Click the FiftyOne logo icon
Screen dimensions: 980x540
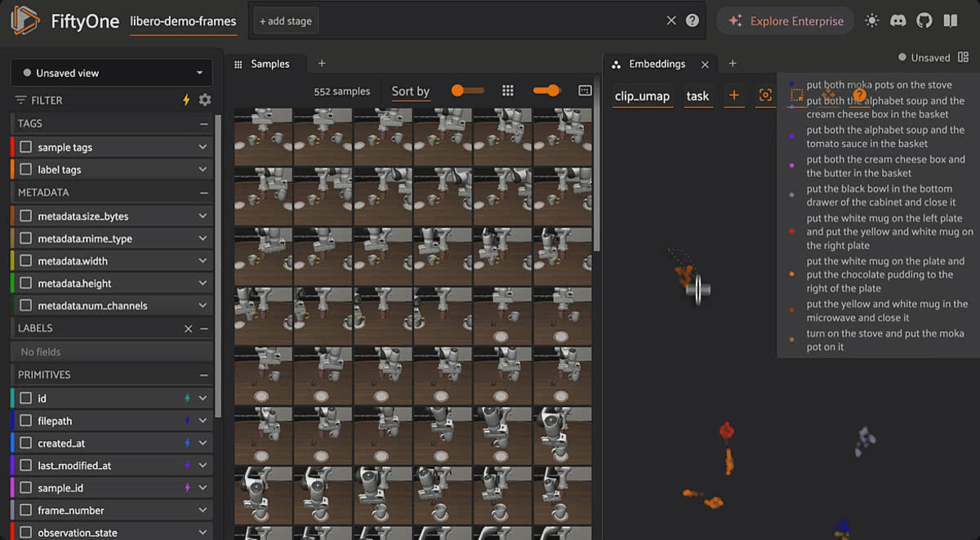pyautogui.click(x=26, y=20)
